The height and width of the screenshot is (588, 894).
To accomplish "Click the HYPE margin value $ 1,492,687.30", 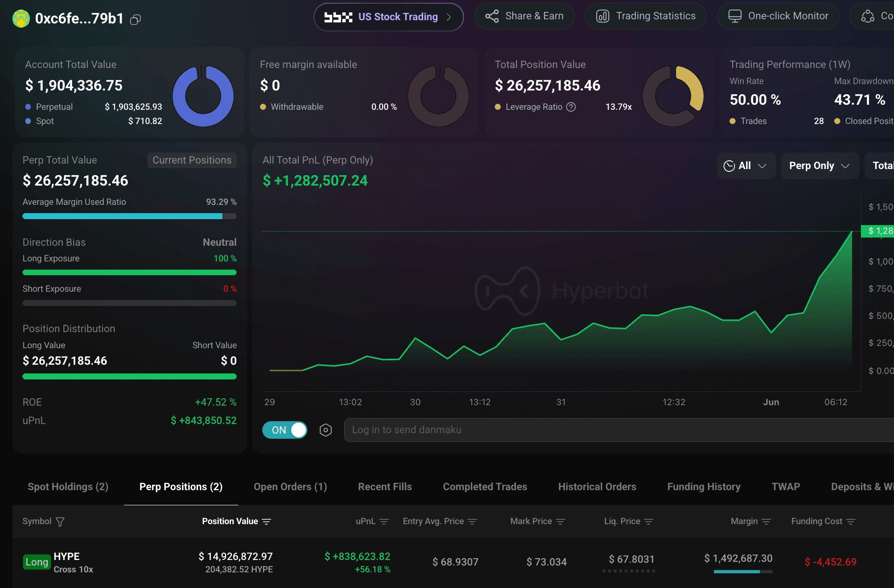I will click(738, 558).
